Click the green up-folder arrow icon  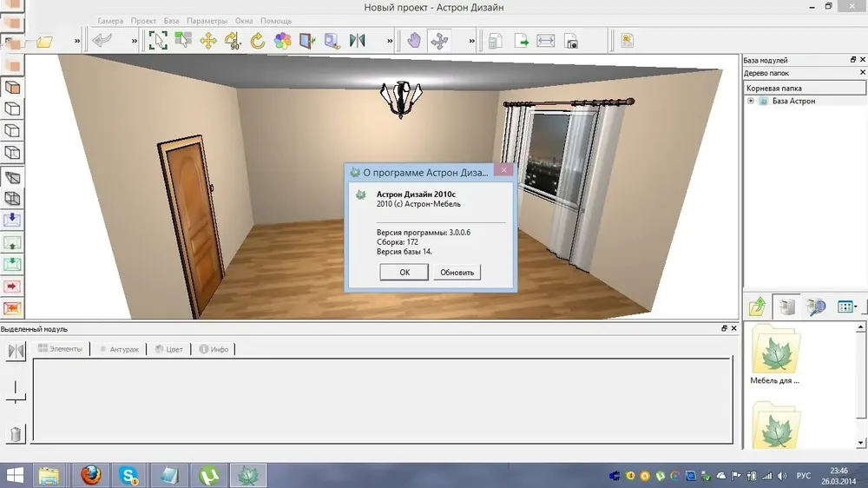[x=757, y=307]
